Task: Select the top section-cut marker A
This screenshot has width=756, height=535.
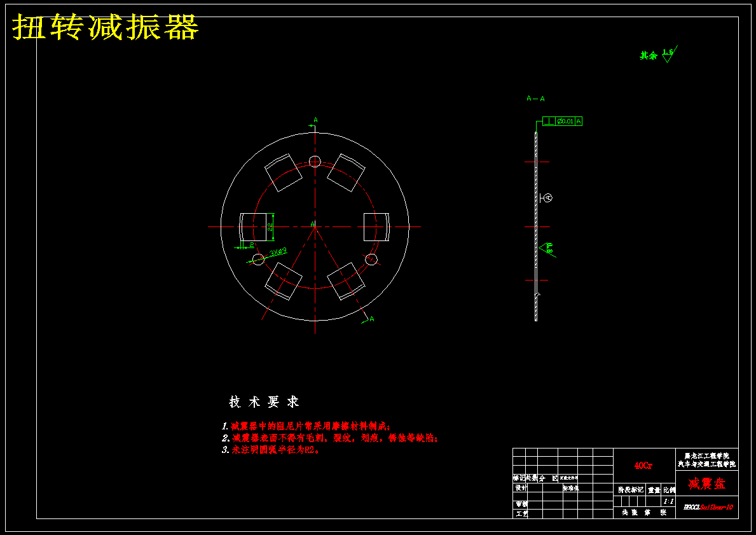Action: tap(316, 120)
